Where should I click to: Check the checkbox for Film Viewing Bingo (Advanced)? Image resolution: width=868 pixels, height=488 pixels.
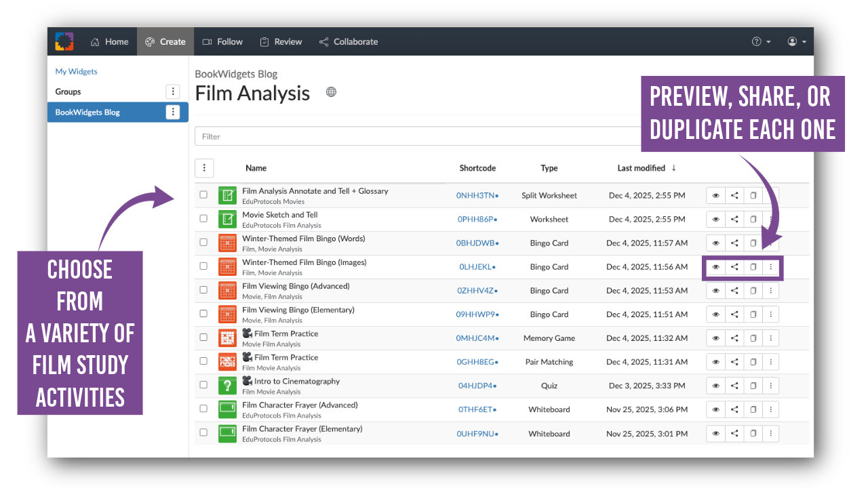[203, 290]
